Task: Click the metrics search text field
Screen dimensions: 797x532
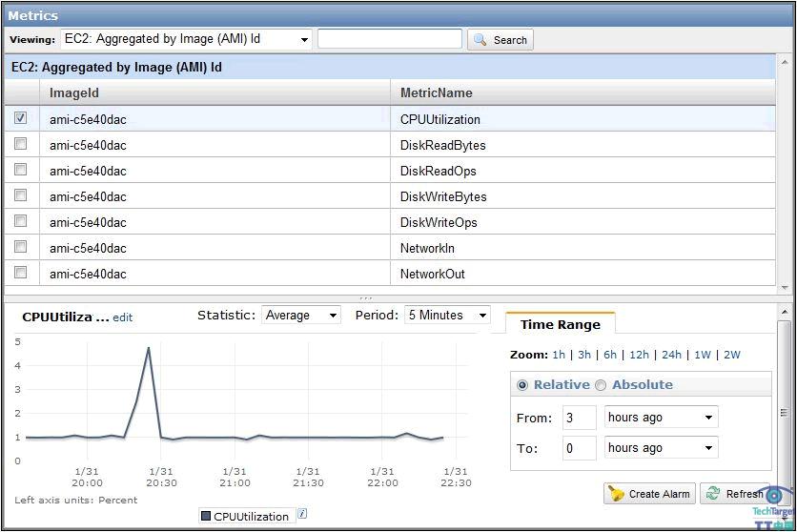Action: (390, 39)
